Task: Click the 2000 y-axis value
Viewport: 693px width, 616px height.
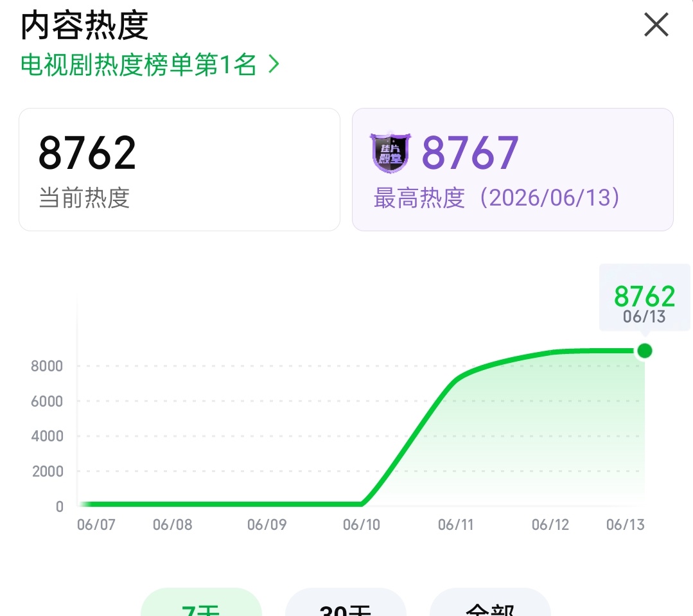Action: tap(48, 471)
